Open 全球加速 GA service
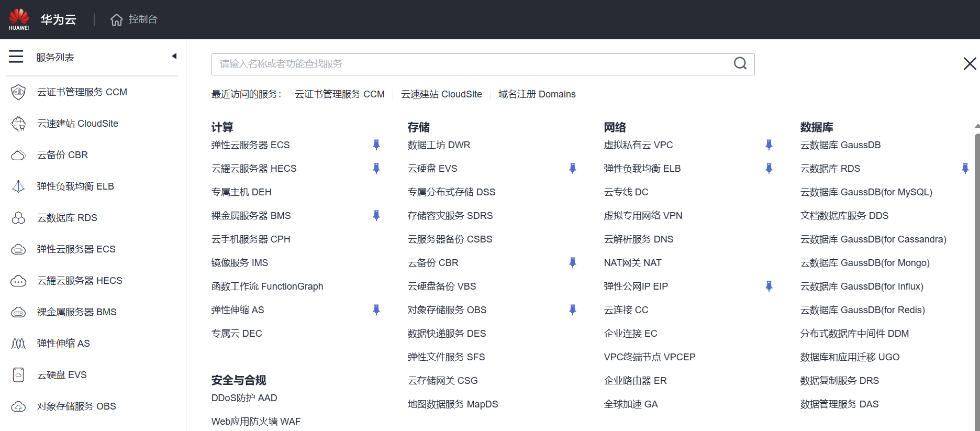Image resolution: width=980 pixels, height=431 pixels. (631, 404)
